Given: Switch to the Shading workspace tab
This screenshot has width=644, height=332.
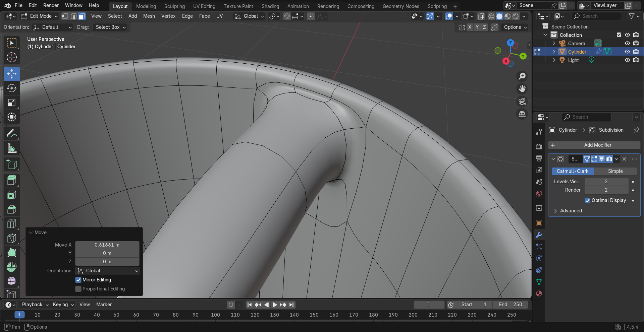Looking at the screenshot, I should [x=270, y=6].
